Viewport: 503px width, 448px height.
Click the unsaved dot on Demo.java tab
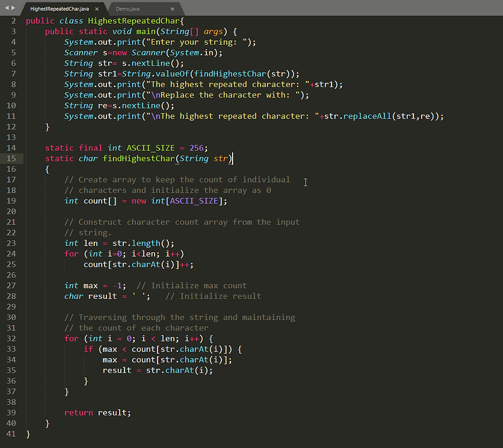pos(173,9)
